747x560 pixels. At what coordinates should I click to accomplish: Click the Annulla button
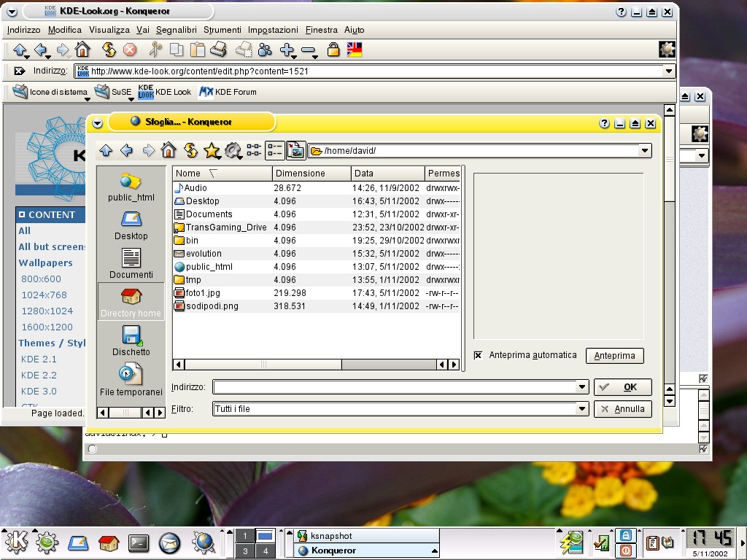[623, 409]
